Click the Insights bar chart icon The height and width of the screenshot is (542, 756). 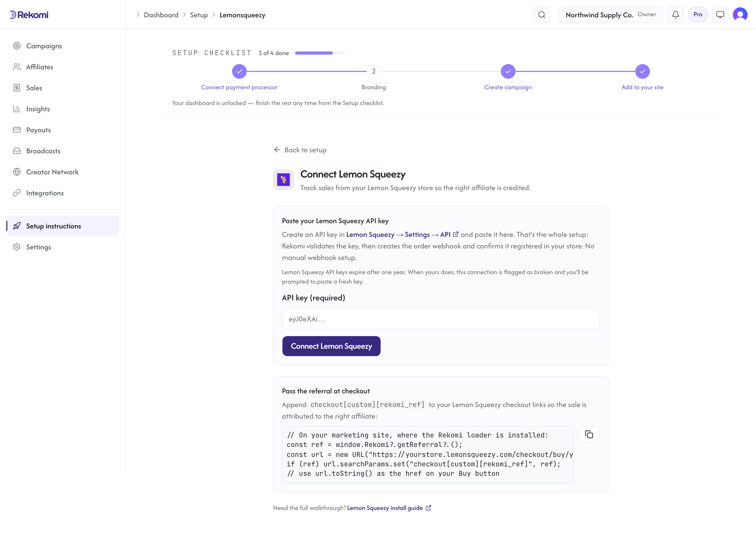coord(17,109)
